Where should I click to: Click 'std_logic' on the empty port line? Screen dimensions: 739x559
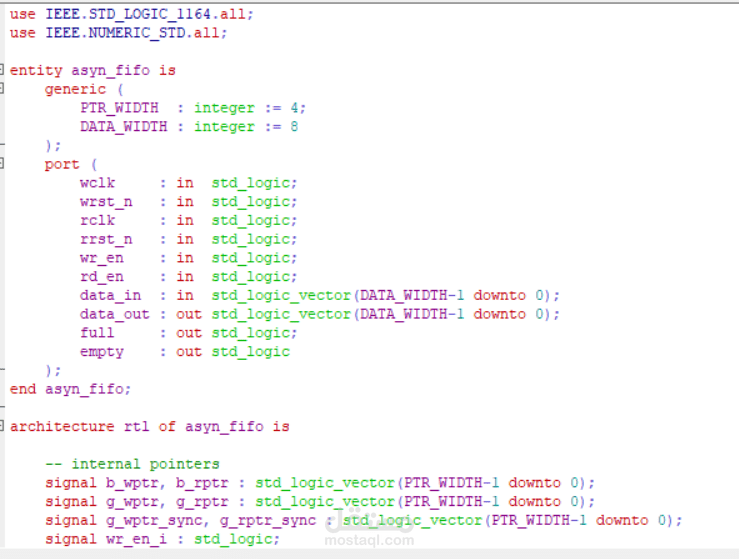point(251,352)
